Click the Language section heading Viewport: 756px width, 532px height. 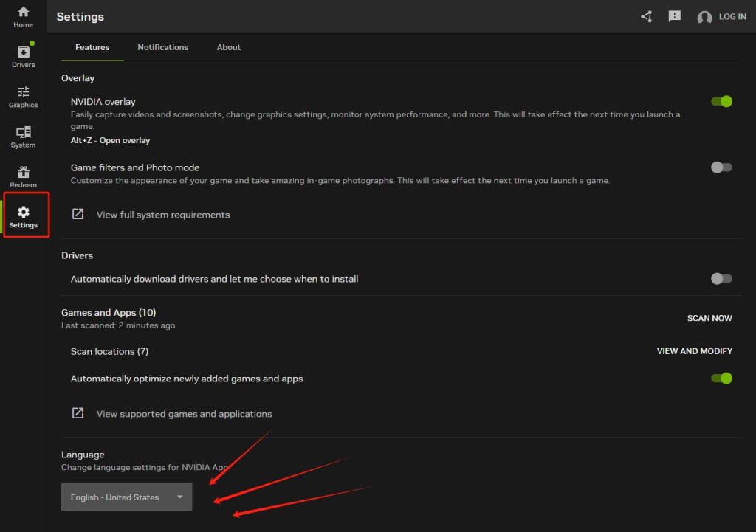[83, 455]
